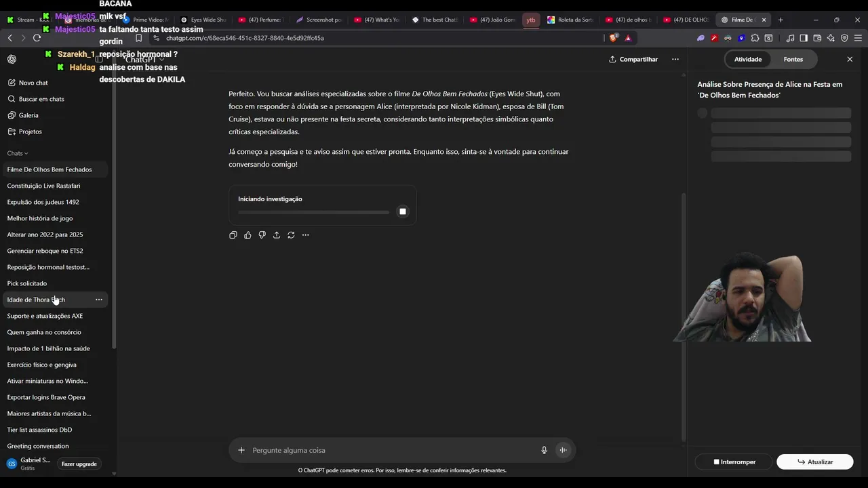868x488 pixels.
Task: Click the Fazer upgrade button
Action: tap(79, 464)
